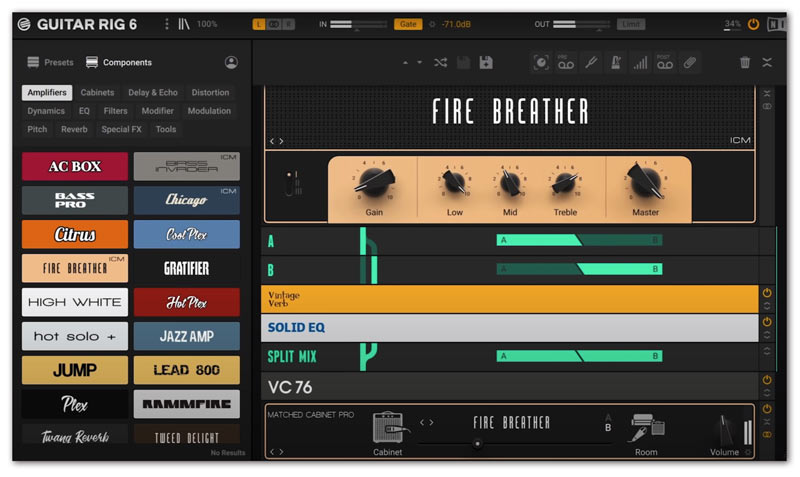Viewport: 800px width, 477px height.
Task: Expand the Split Mix module
Action: [767, 352]
